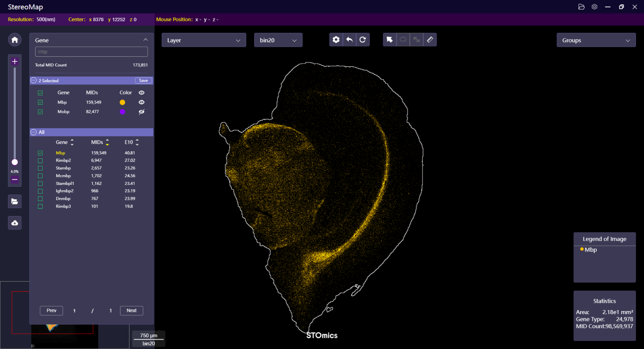Show the hidden Mobp gene layer
This screenshot has width=644, height=349.
141,112
